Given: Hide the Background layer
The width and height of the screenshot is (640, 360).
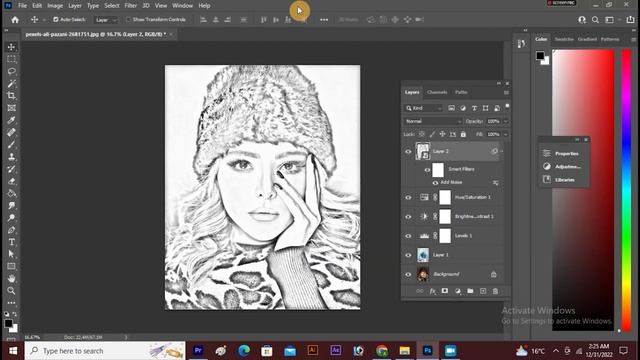Looking at the screenshot, I should pos(408,274).
